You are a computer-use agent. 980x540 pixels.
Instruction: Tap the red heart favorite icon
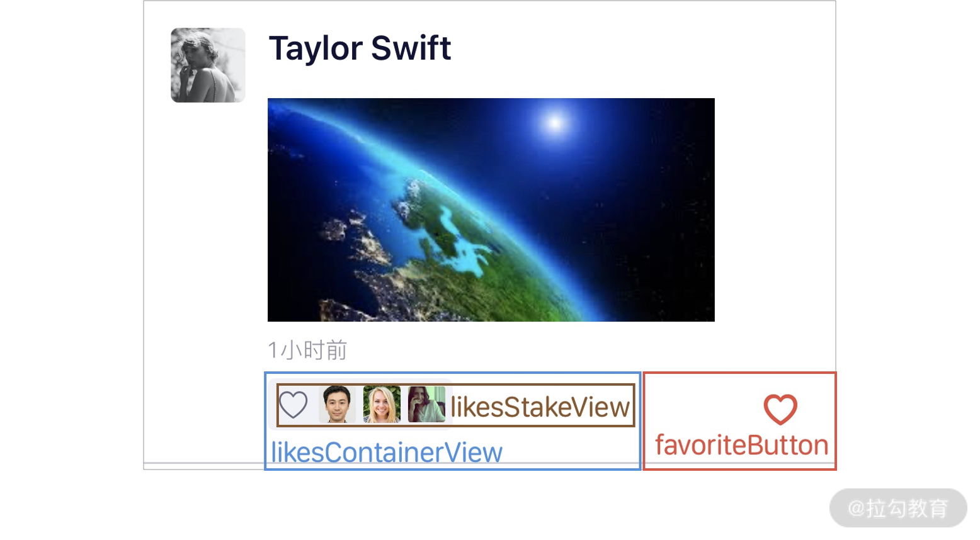[780, 410]
